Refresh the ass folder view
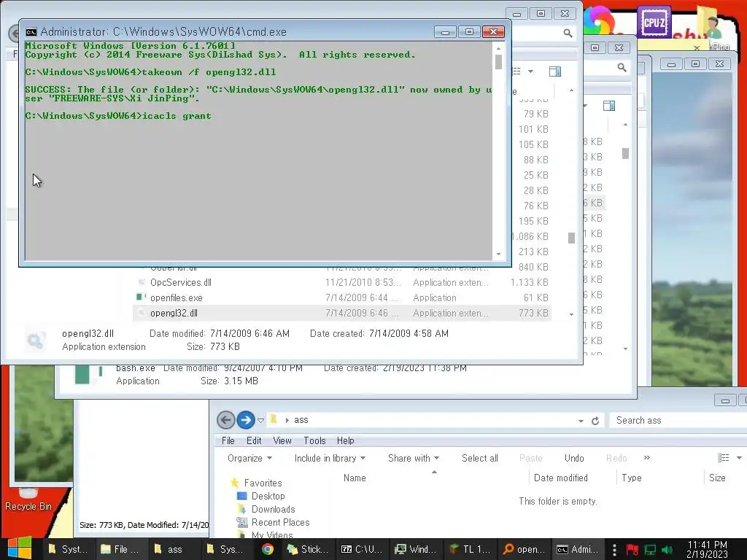The image size is (747, 560). click(x=595, y=421)
